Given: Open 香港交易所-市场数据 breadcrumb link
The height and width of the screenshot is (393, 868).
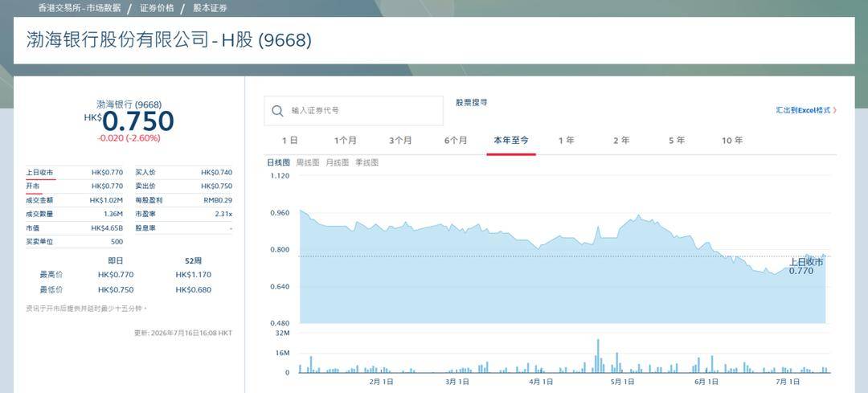Looking at the screenshot, I should [x=79, y=8].
